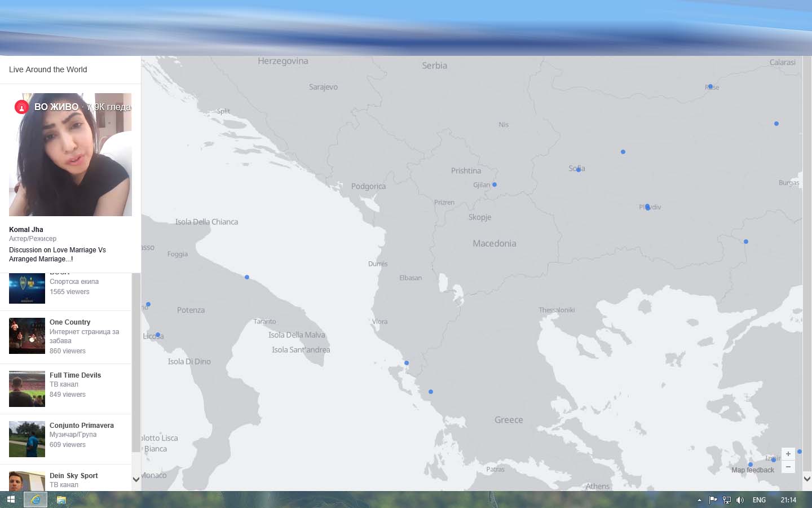Click the Potenza map label
The height and width of the screenshot is (508, 812).
(191, 310)
